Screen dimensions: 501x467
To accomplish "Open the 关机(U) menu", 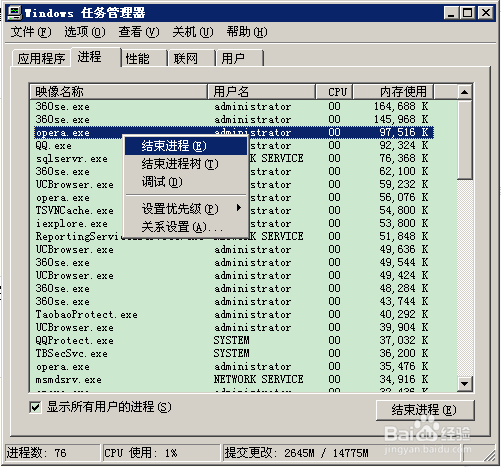I will (193, 32).
